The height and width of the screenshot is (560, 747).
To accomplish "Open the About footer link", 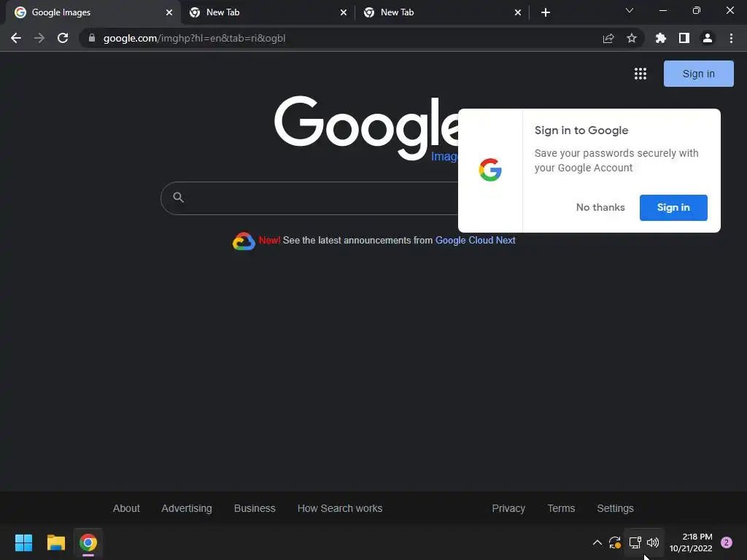I will [126, 508].
